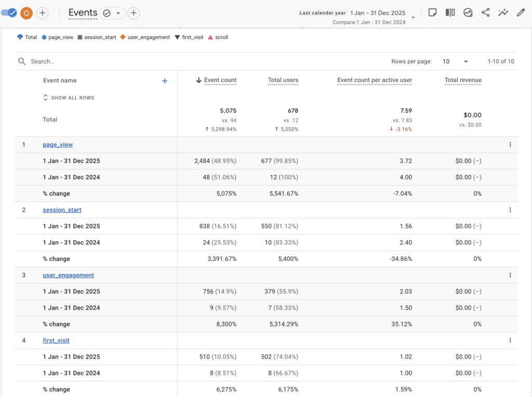Open the date range picker dropdown
Viewport: 532px width, 397px height.
(413, 17)
